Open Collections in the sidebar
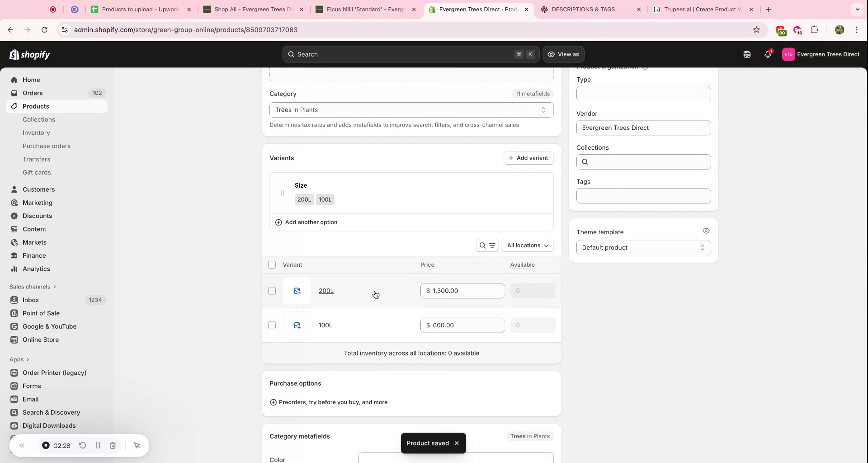 pos(39,119)
